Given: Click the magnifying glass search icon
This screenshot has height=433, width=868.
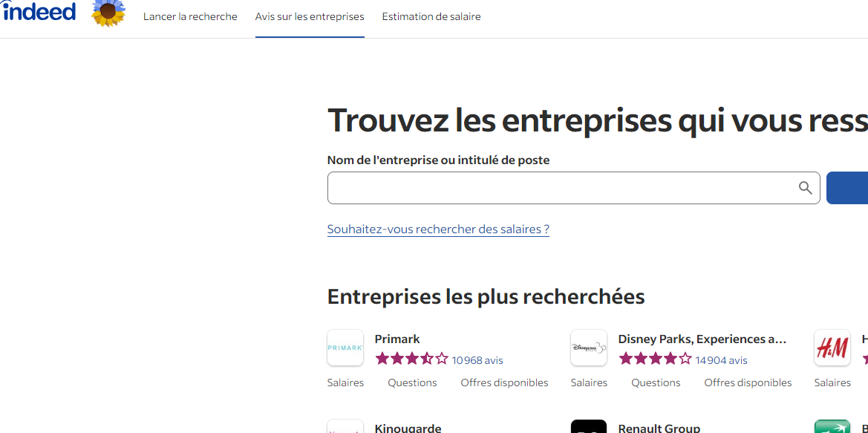Looking at the screenshot, I should (805, 188).
